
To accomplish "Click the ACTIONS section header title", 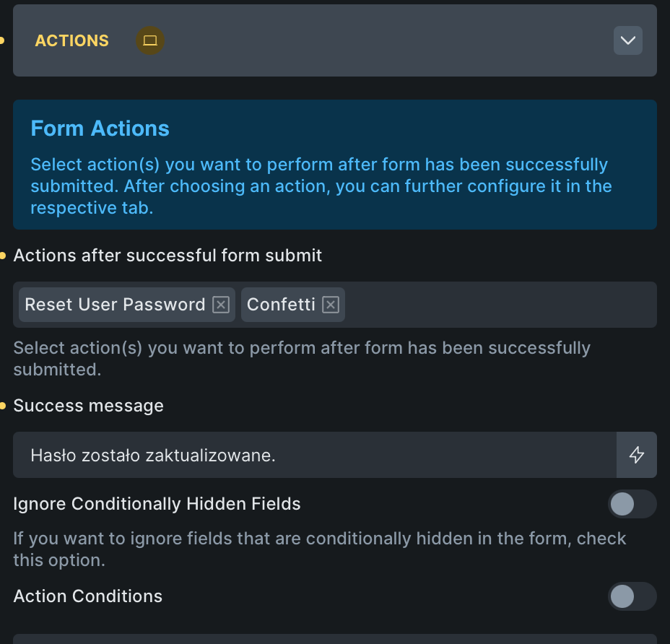I will click(x=72, y=40).
